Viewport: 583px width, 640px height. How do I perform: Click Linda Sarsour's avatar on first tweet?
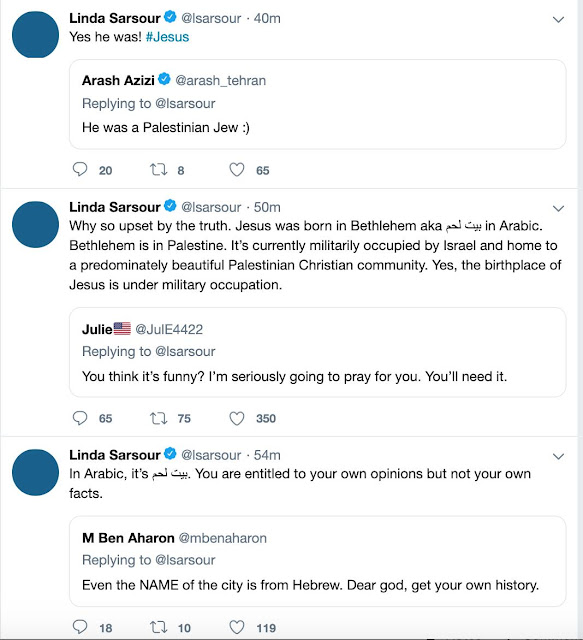tap(36, 35)
